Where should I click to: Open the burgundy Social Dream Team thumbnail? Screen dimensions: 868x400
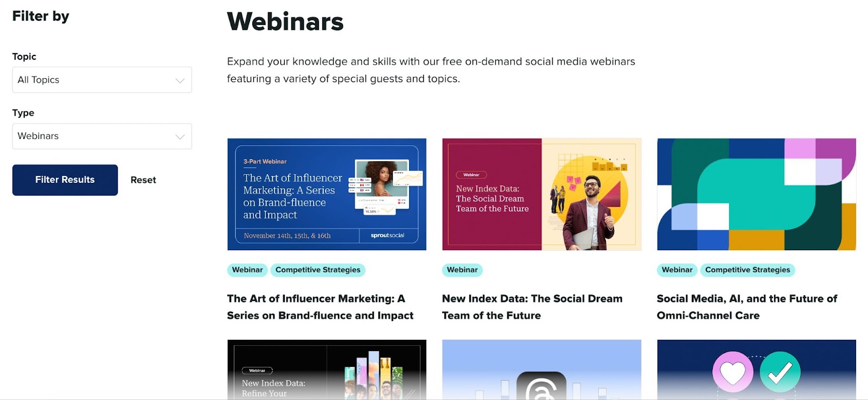tap(541, 194)
